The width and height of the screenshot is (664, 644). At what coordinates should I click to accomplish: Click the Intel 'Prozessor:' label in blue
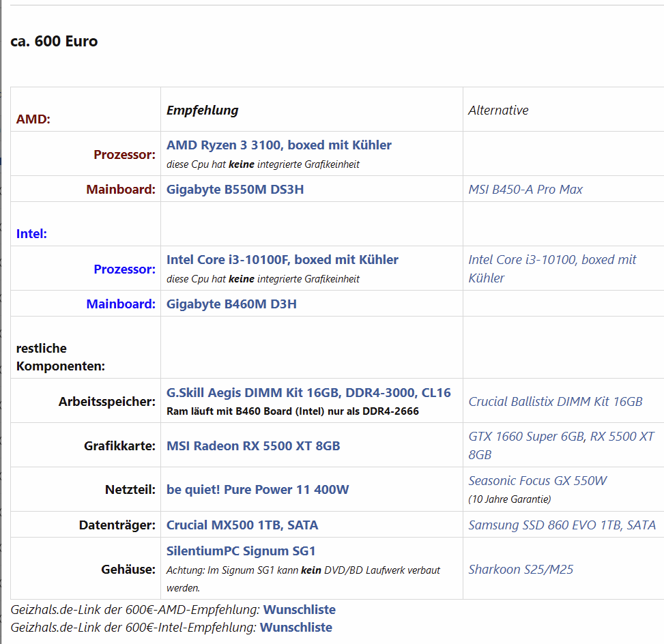[124, 269]
